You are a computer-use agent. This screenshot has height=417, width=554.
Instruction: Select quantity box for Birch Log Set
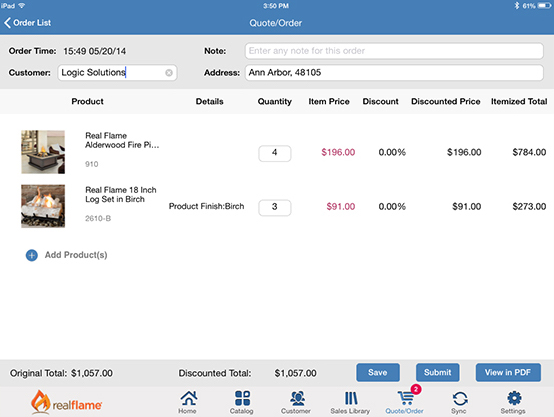(275, 207)
